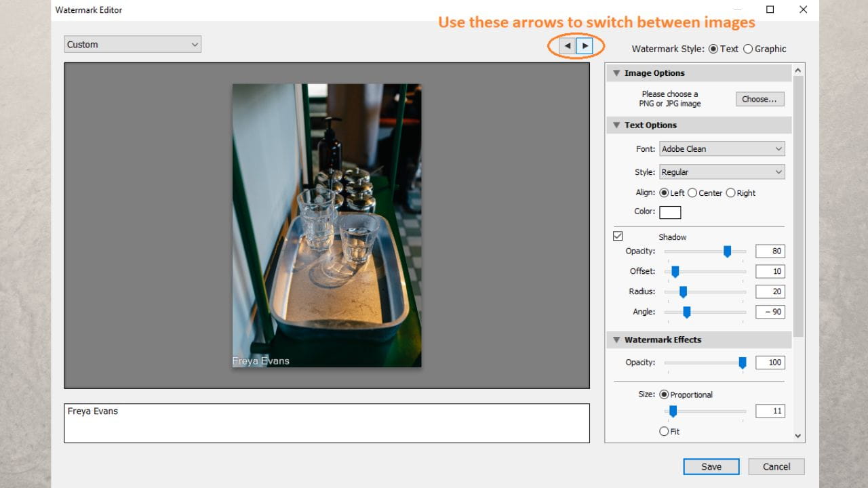Set text alignment to Right
Viewport: 868px width, 488px height.
(730, 193)
